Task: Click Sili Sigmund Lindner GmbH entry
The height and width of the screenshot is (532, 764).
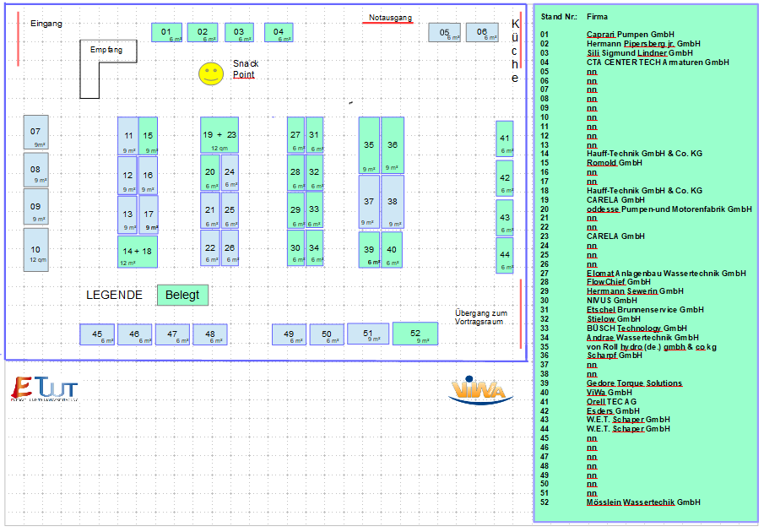Action: (639, 53)
